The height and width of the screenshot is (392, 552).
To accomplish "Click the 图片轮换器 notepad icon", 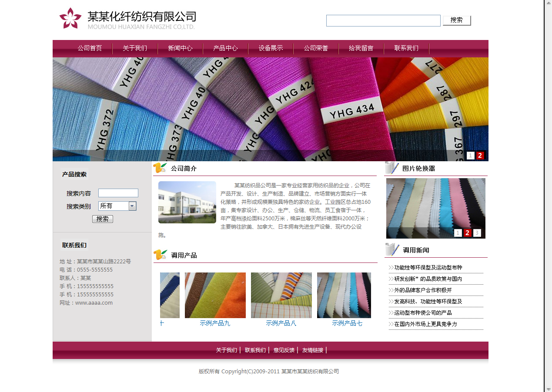I will (x=392, y=168).
